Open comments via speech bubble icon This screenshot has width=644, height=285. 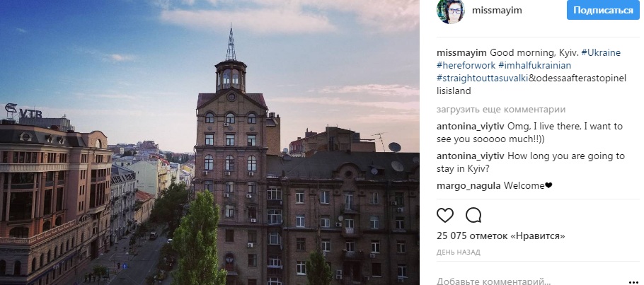click(x=473, y=215)
